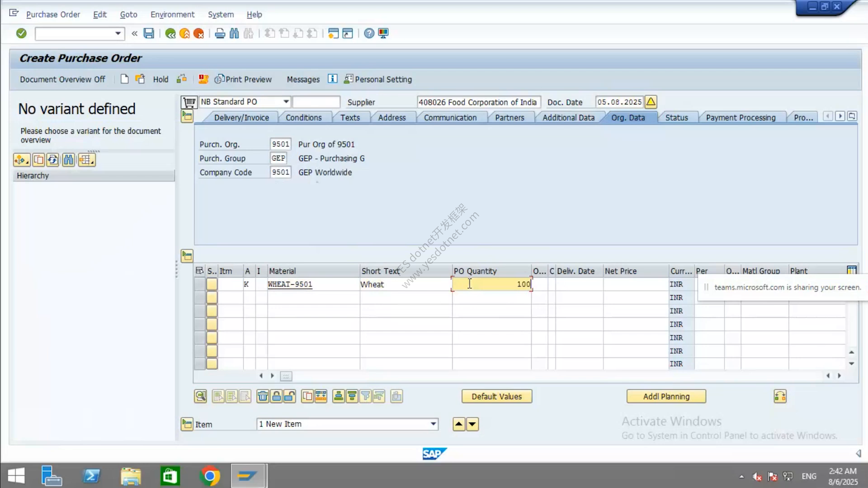Click the item grid horizontal scrollbar handle

[x=286, y=376]
